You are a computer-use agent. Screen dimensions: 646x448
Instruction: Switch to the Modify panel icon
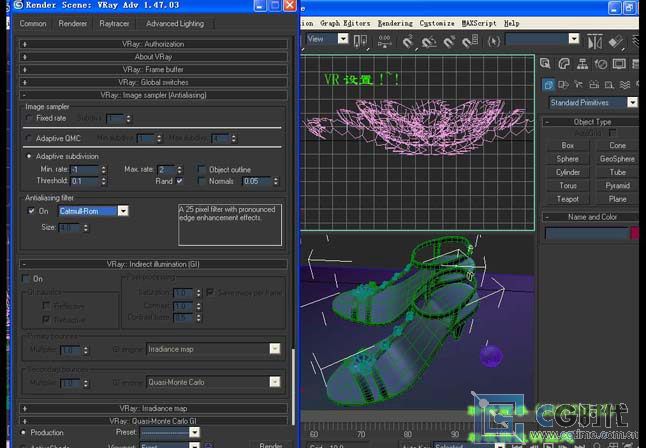565,64
